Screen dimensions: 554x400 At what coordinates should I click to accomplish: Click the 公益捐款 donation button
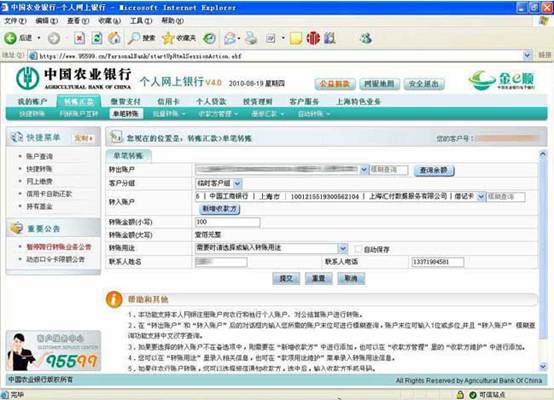[335, 84]
